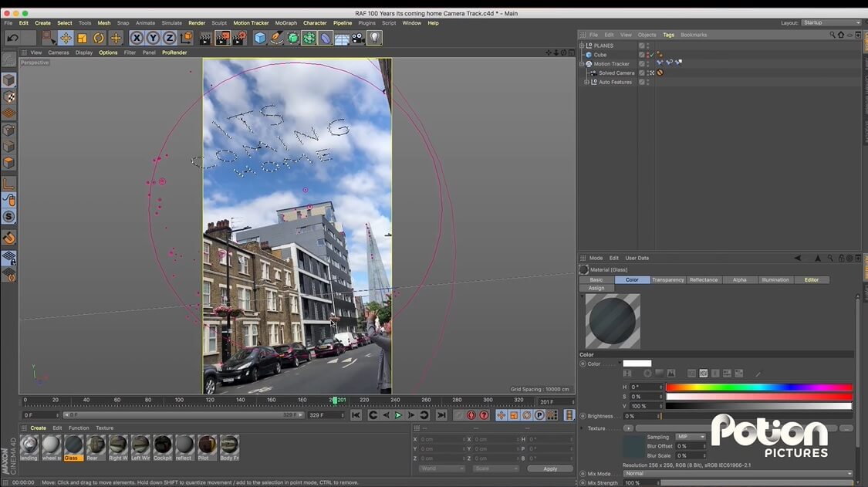Viewport: 868px width, 487px height.
Task: Click the white Color swatch
Action: pyautogui.click(x=637, y=364)
